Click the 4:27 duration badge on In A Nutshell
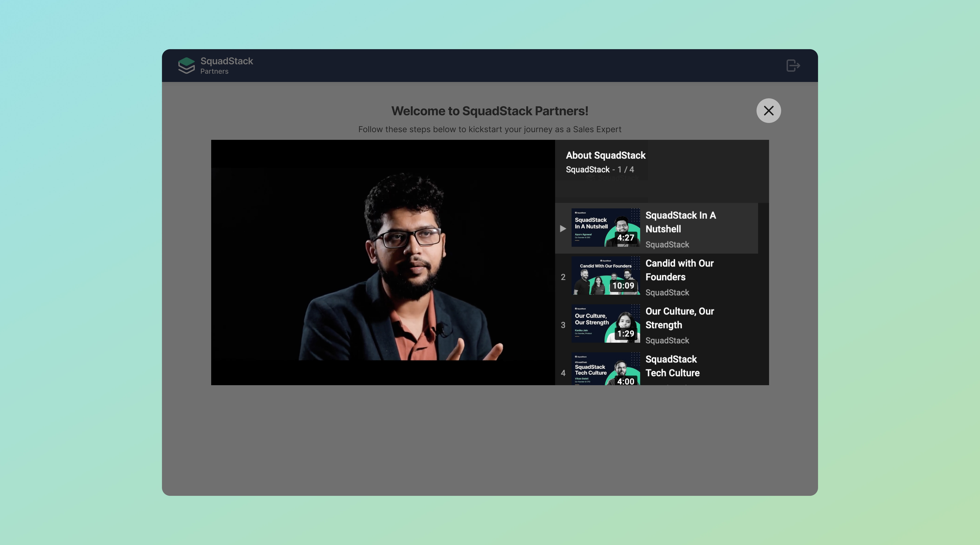980x545 pixels. point(625,237)
